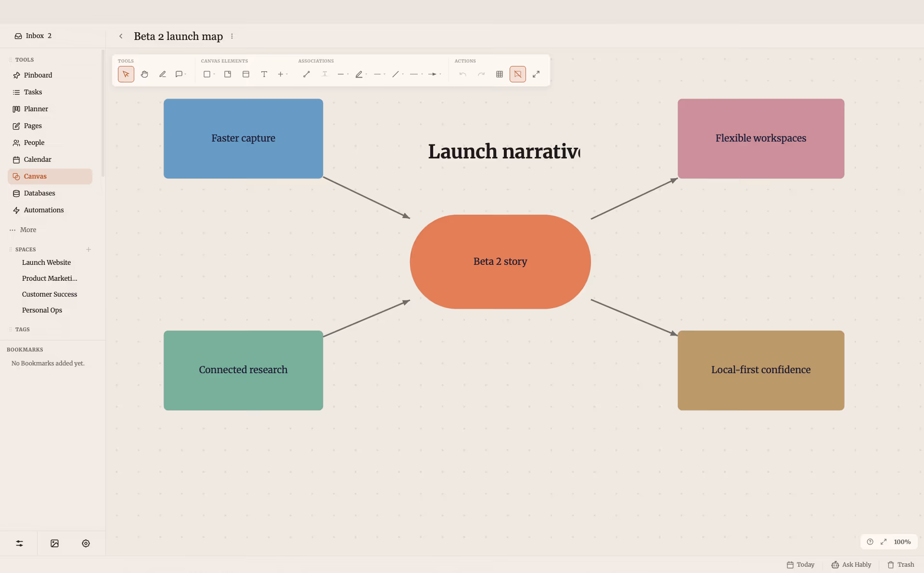Select the Text element tool
This screenshot has height=573, width=924.
point(264,74)
